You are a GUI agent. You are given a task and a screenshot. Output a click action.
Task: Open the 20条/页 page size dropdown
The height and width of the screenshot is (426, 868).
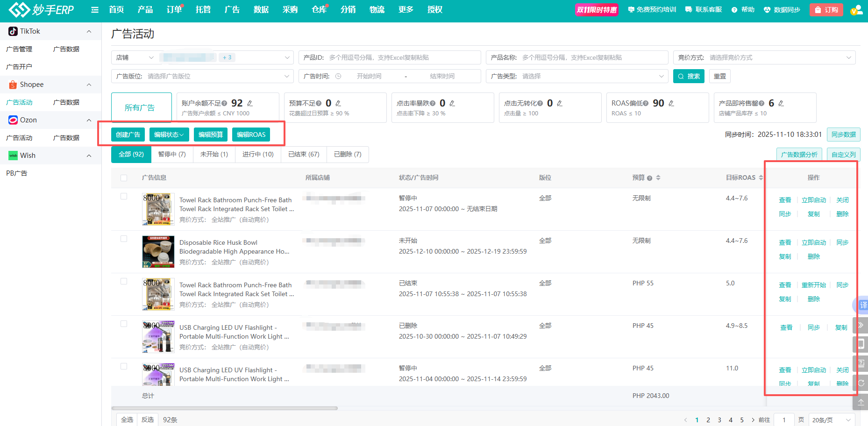832,420
